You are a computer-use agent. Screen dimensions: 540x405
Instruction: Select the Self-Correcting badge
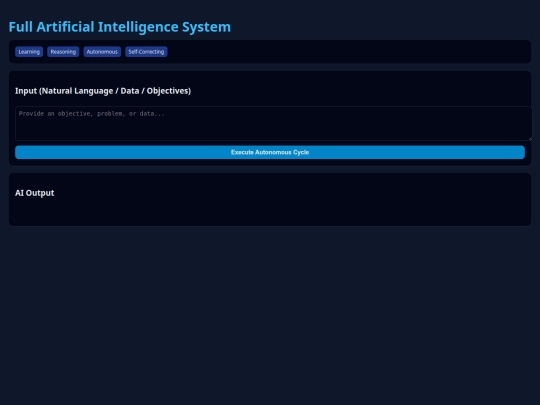pos(146,52)
